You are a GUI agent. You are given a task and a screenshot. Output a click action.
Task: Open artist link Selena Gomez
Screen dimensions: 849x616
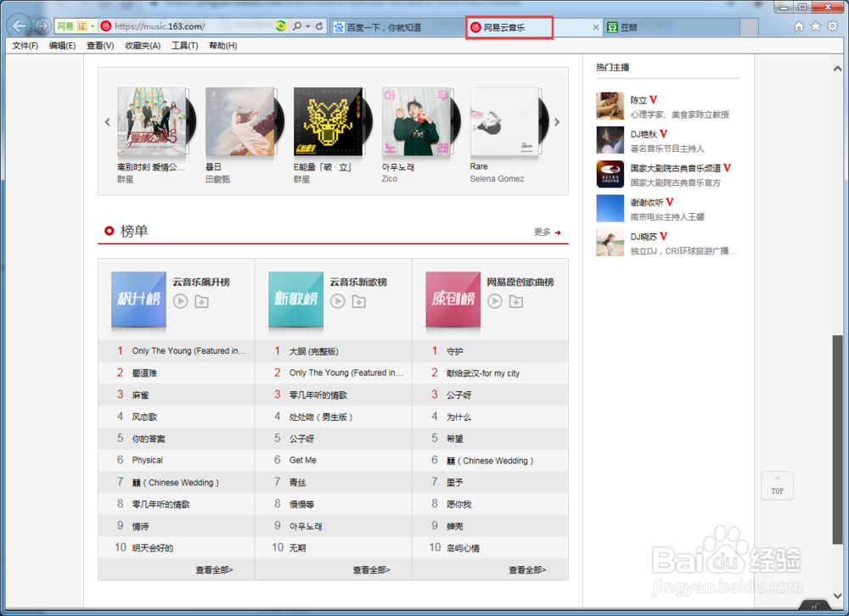click(x=497, y=179)
